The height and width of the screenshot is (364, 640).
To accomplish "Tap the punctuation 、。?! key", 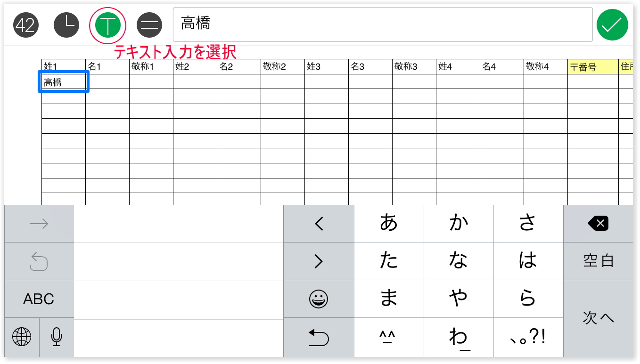I will click(528, 337).
